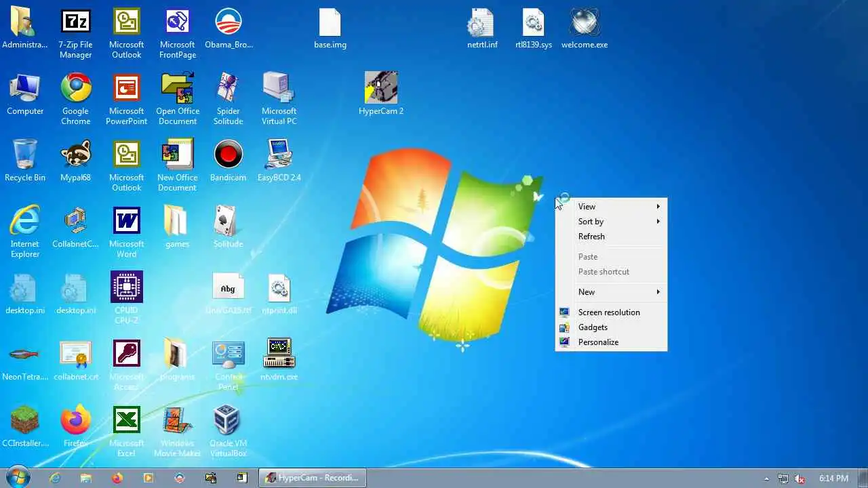Open the Windows Start menu orb

(x=18, y=477)
